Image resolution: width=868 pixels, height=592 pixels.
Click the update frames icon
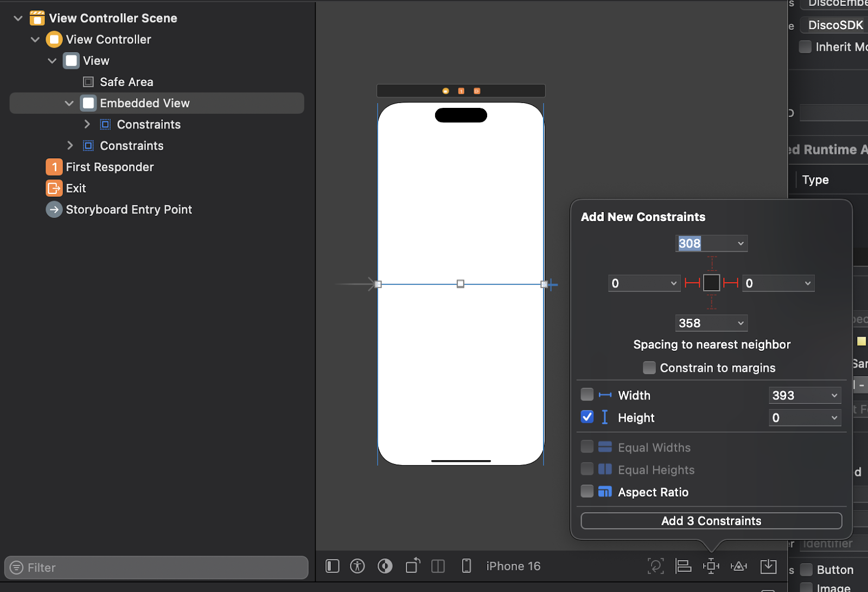[655, 567]
